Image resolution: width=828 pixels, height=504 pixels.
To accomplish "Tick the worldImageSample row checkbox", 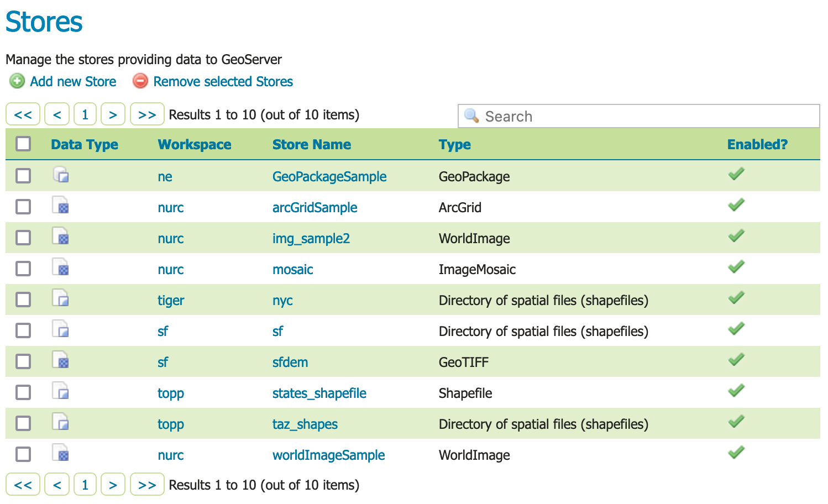I will [23, 454].
